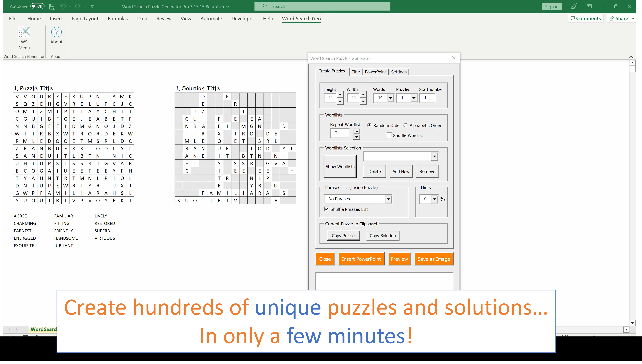Click Ribbon Display Options icon
Viewport: 642px width, 364px height.
pyautogui.click(x=589, y=6)
